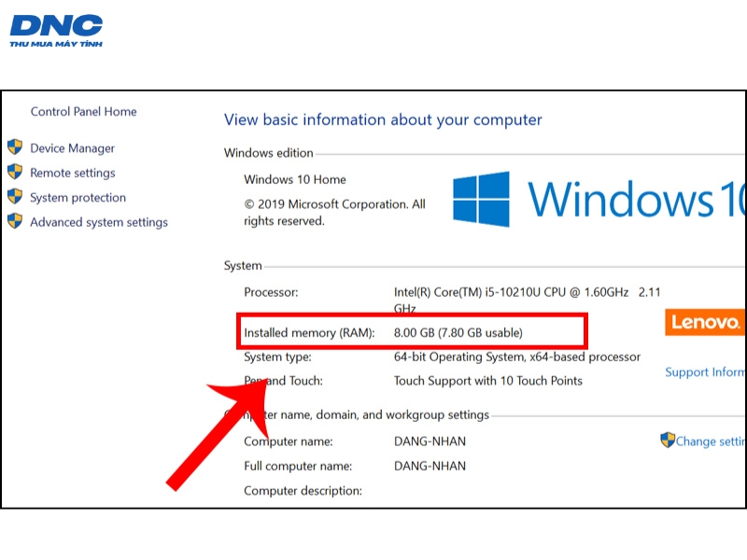Click the shield icon beside Device Manager
The height and width of the screenshot is (560, 747).
point(15,147)
